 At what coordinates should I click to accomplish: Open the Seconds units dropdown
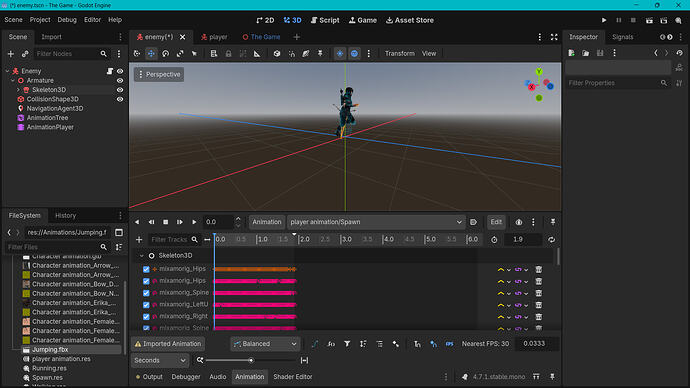pyautogui.click(x=160, y=360)
